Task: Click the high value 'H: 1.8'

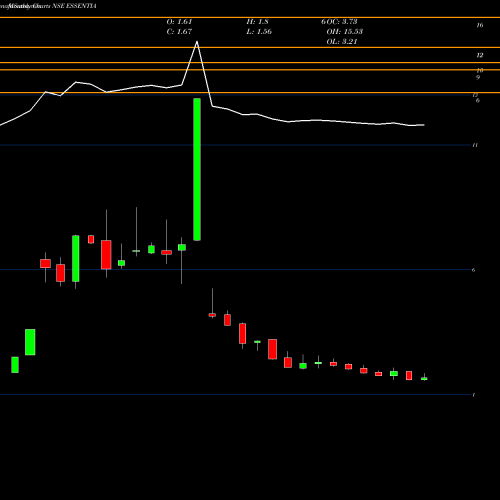Action: (x=257, y=22)
